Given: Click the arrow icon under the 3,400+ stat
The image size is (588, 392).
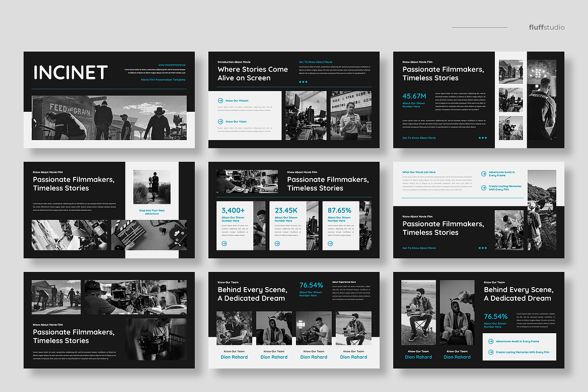Looking at the screenshot, I should coord(224,243).
